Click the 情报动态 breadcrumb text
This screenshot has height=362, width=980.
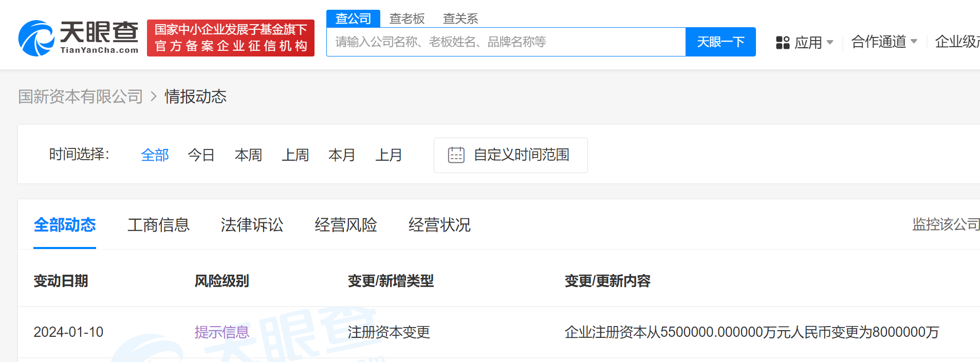click(195, 96)
